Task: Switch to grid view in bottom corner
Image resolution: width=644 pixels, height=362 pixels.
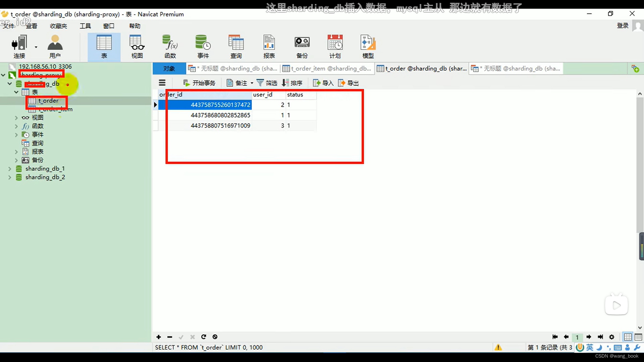Action: 628,337
